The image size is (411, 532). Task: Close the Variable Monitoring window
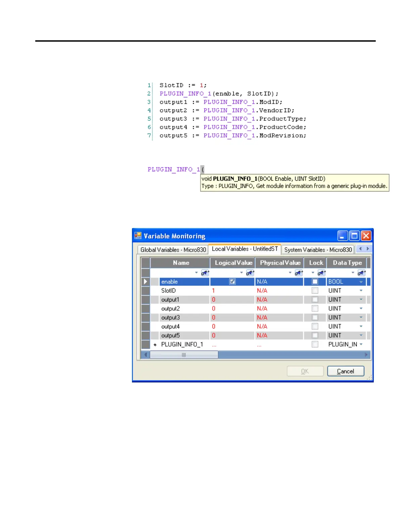pos(366,236)
